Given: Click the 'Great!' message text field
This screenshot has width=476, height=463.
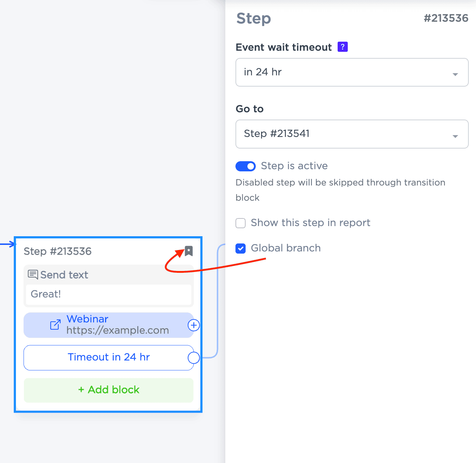Looking at the screenshot, I should pos(108,294).
